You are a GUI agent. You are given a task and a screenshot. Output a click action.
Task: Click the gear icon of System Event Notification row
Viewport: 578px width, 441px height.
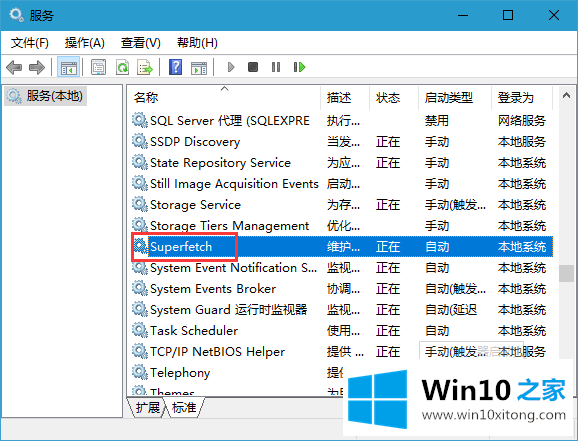[x=140, y=267]
